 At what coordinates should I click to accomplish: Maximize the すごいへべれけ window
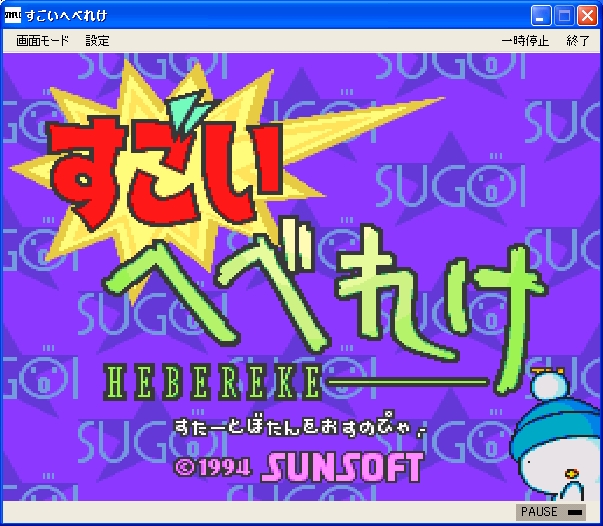point(564,16)
